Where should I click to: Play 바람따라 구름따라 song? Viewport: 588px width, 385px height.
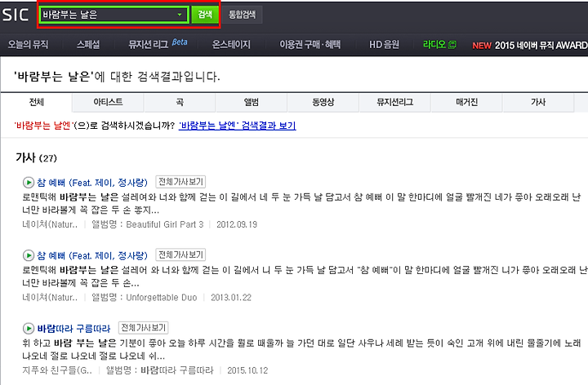pos(28,329)
